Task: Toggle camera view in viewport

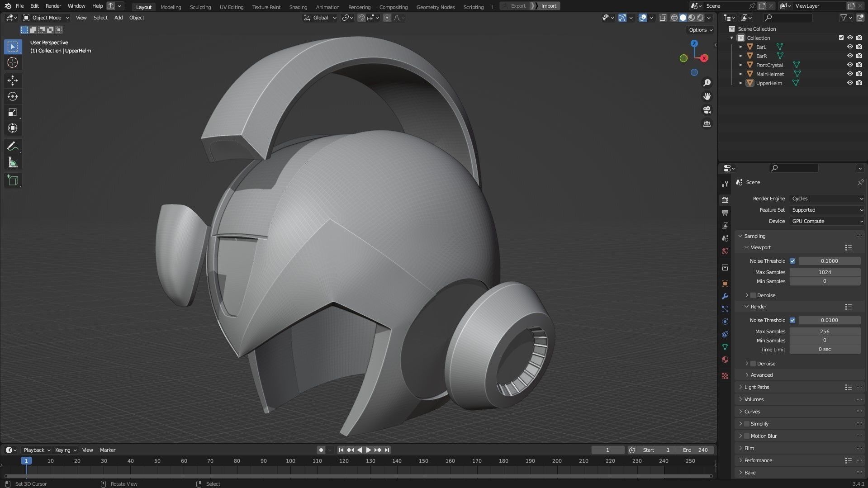Action: coord(707,110)
